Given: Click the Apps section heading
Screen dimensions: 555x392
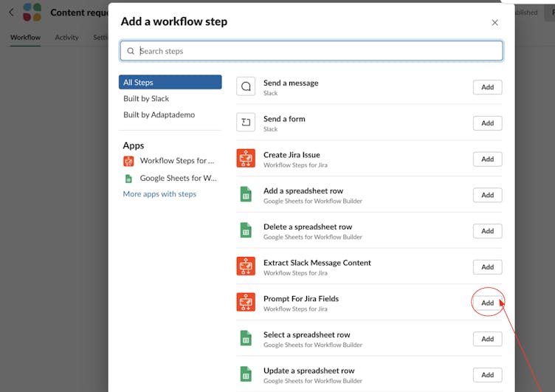Looking at the screenshot, I should click(x=134, y=145).
